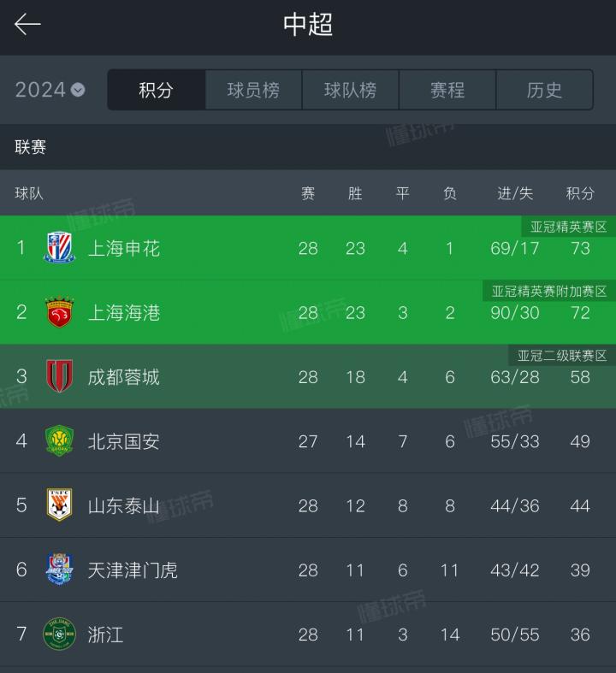
Task: Select the 历史 history tab
Action: tap(544, 90)
